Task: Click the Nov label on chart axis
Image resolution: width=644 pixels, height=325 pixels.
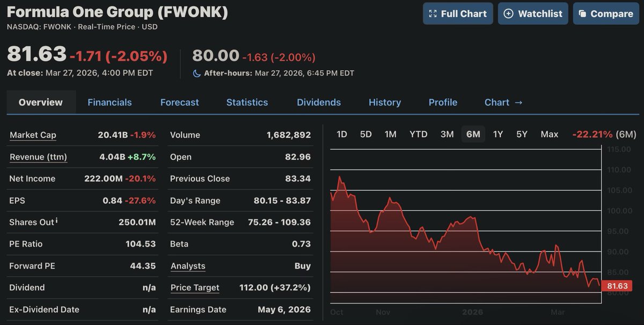Action: coord(383,312)
